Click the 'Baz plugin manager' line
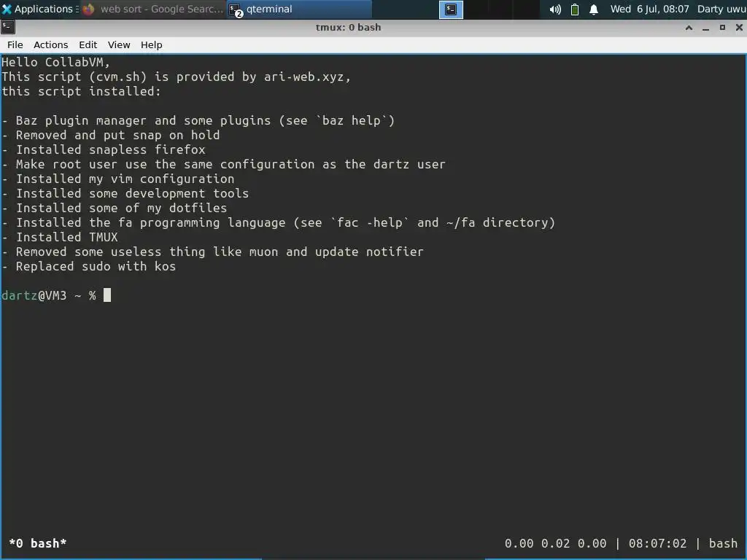 198,120
